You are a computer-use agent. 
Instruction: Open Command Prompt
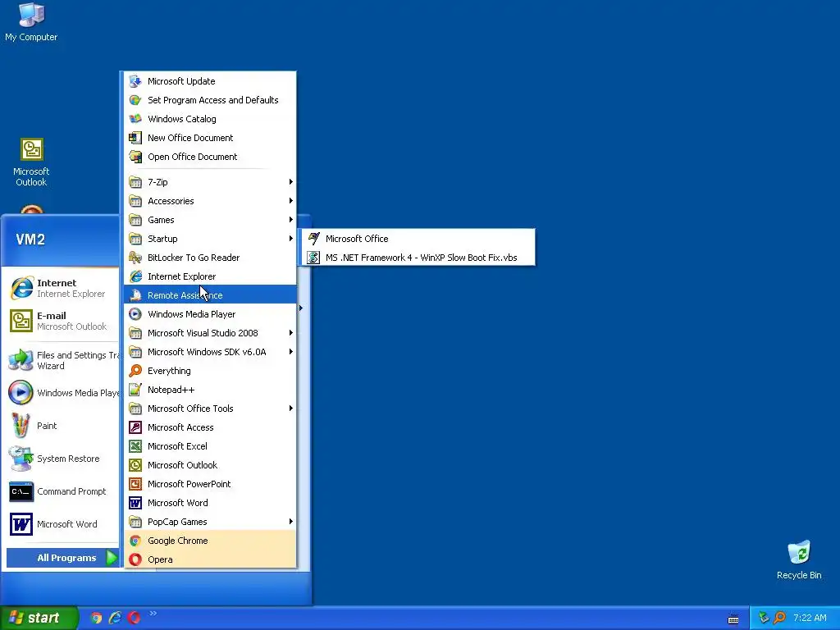coord(63,491)
